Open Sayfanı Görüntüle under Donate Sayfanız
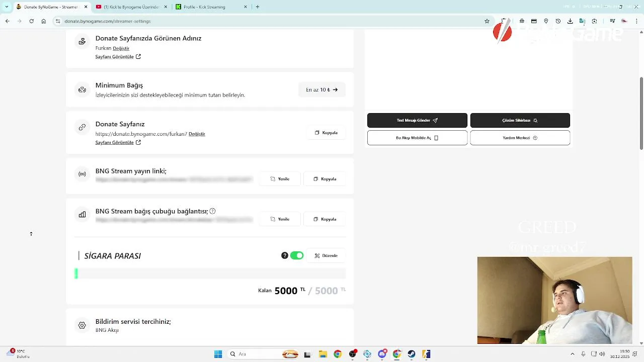Viewport: 644px width, 362px height. (x=118, y=142)
